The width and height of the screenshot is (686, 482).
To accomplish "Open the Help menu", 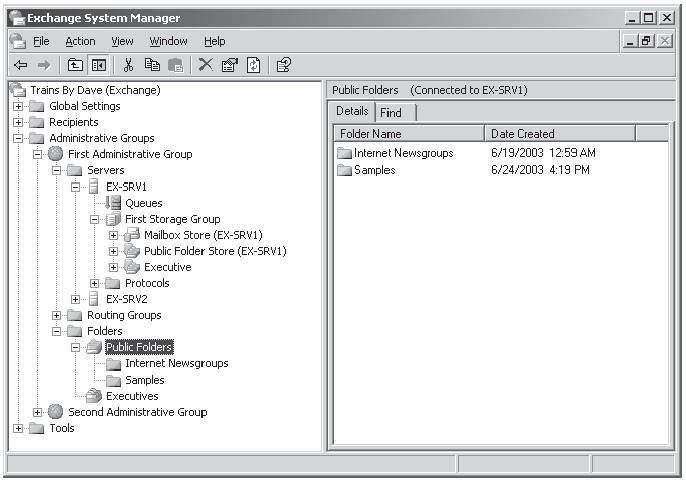I will (214, 41).
